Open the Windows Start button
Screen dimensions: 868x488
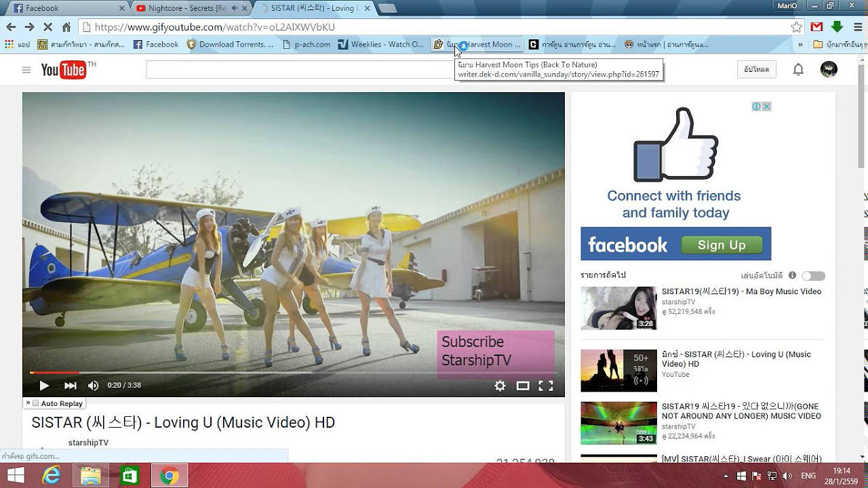coord(15,476)
